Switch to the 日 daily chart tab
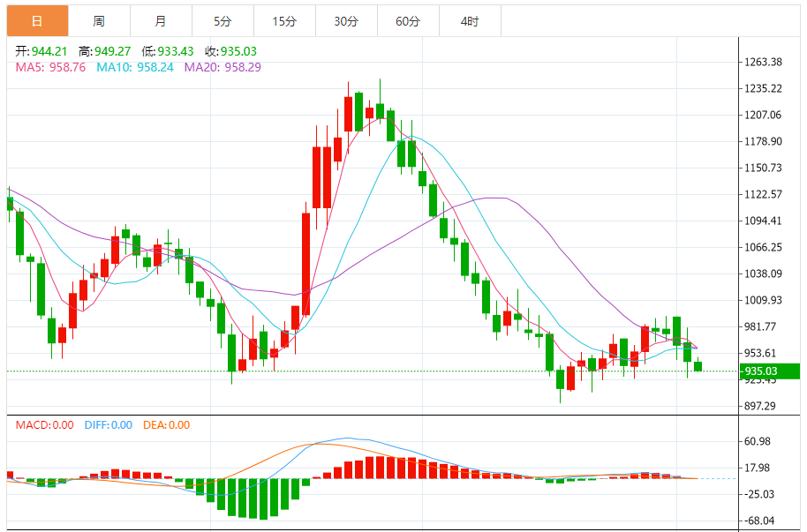807x532 pixels. tap(37, 21)
